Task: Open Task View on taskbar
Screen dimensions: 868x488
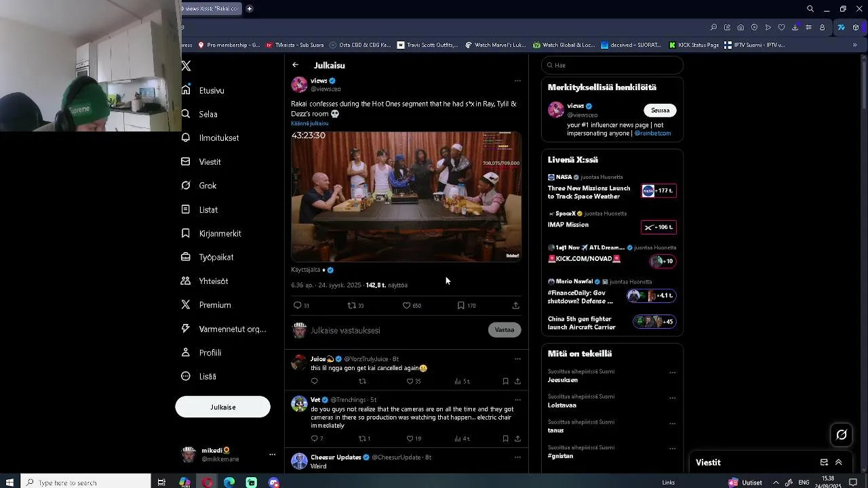Action: (x=161, y=483)
